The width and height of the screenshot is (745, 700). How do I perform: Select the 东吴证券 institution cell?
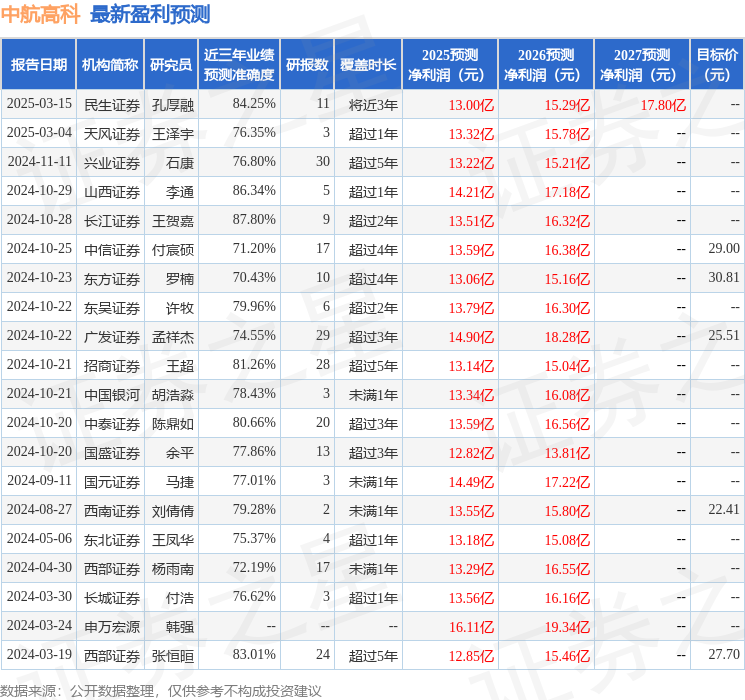tap(112, 308)
